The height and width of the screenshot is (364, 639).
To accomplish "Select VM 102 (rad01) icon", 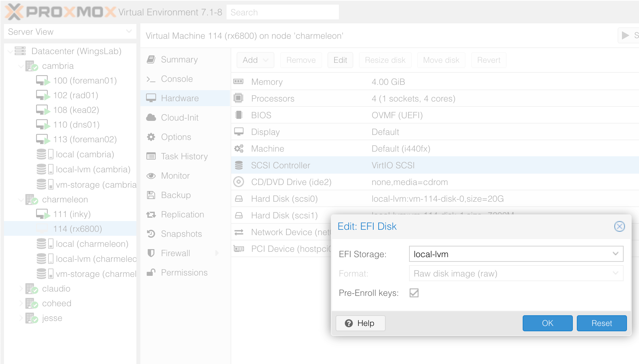I will tap(43, 95).
